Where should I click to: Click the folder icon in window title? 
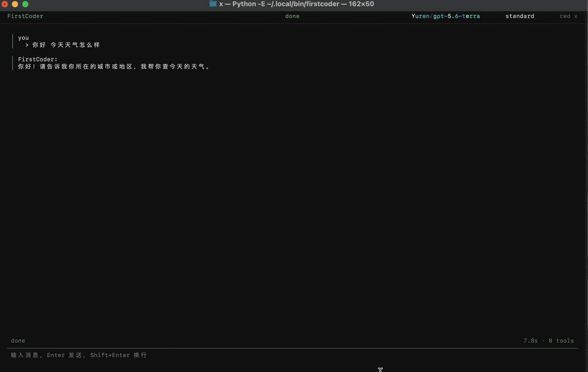click(x=213, y=4)
